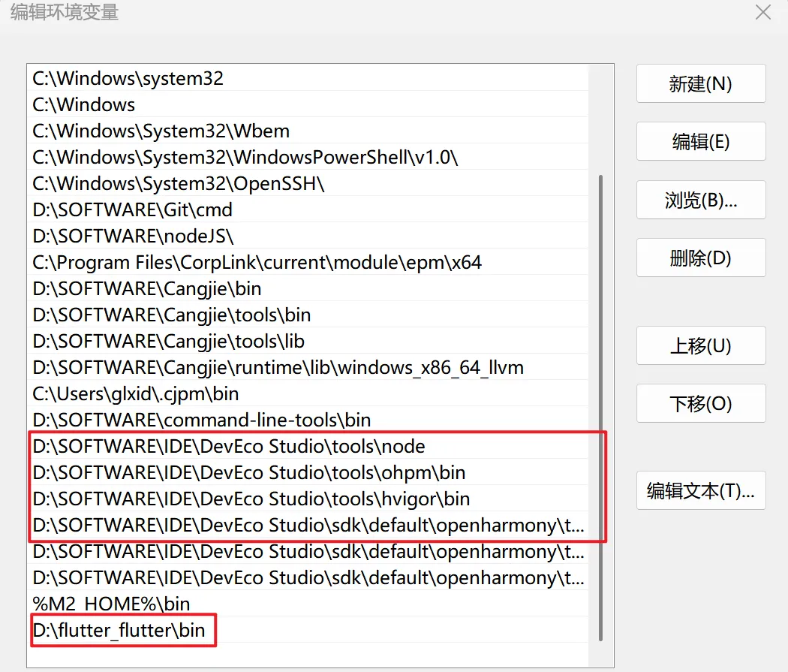Select the D:\SOFTWARE\Git\cmd entry

(308, 209)
